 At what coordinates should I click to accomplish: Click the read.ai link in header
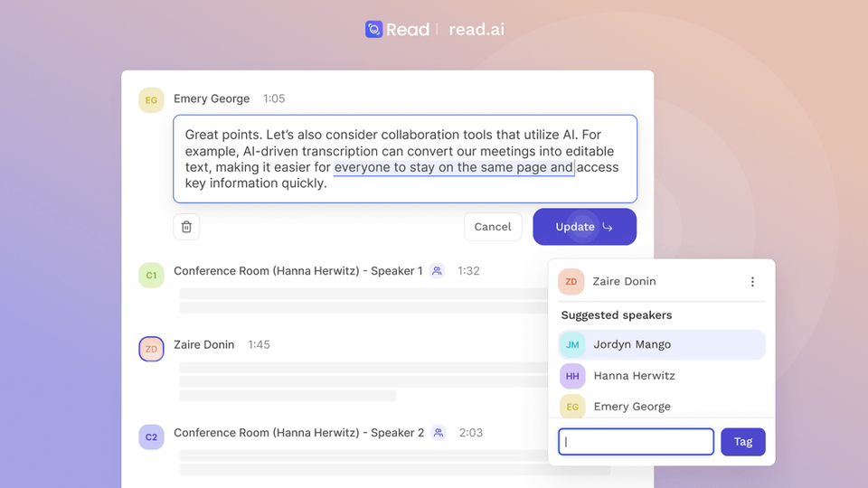pyautogui.click(x=476, y=30)
